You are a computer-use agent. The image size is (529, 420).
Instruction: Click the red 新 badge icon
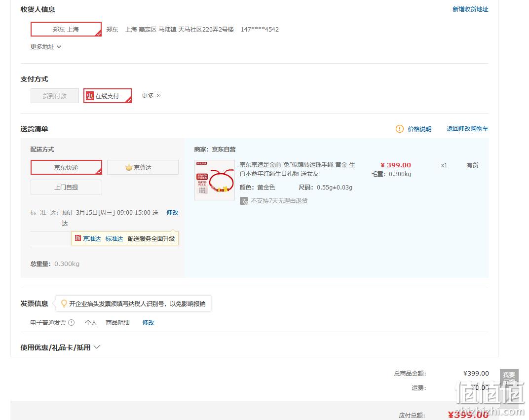click(77, 238)
